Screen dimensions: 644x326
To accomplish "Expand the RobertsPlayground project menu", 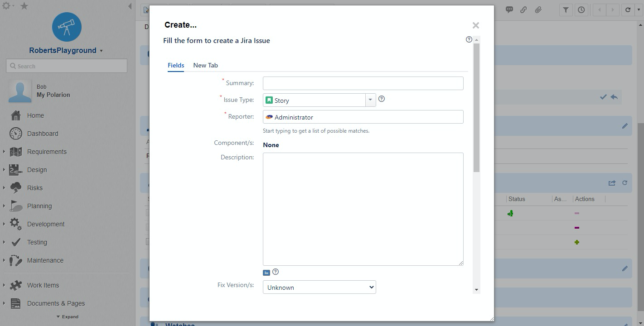I will 101,51.
